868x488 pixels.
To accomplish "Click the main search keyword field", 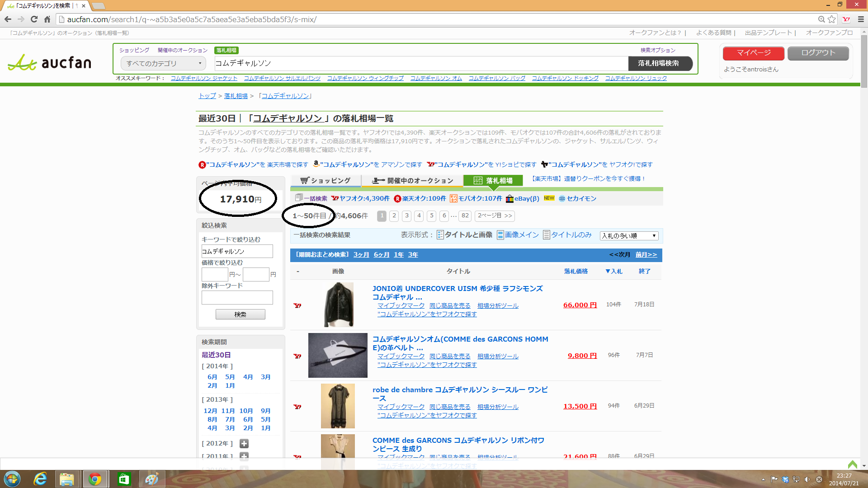I will 421,63.
